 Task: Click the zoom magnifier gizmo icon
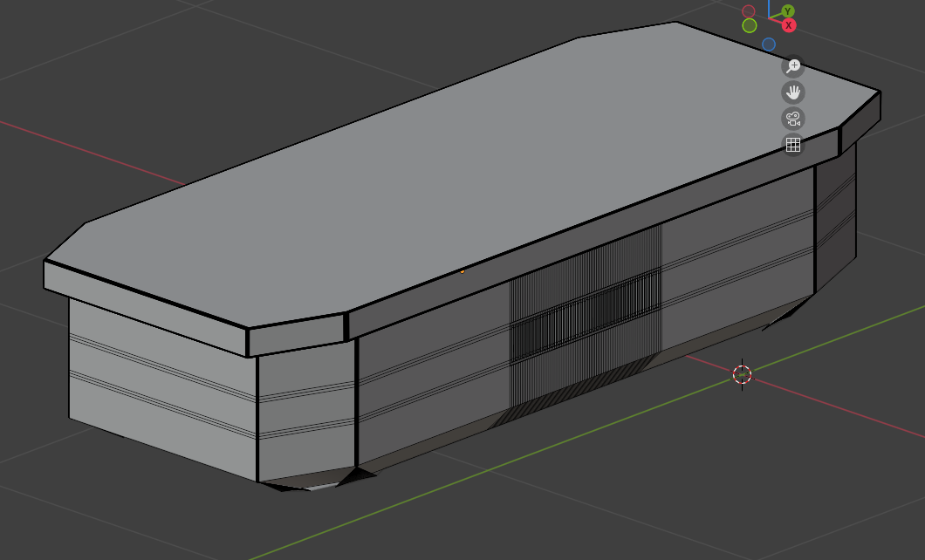(792, 66)
